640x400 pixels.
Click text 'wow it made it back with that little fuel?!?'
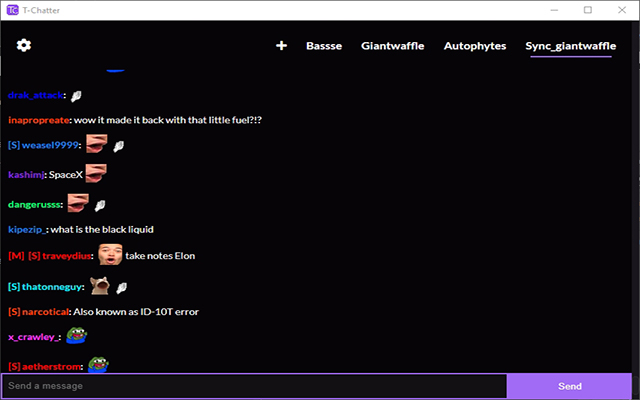point(168,120)
